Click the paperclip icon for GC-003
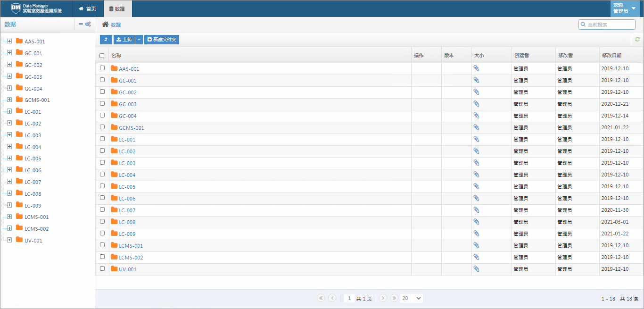The image size is (644, 309). coord(476,104)
